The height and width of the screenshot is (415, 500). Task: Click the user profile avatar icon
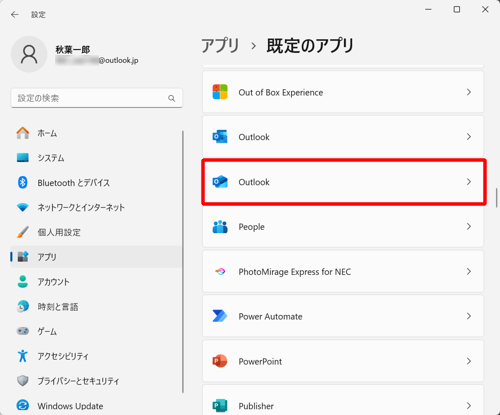coord(29,54)
